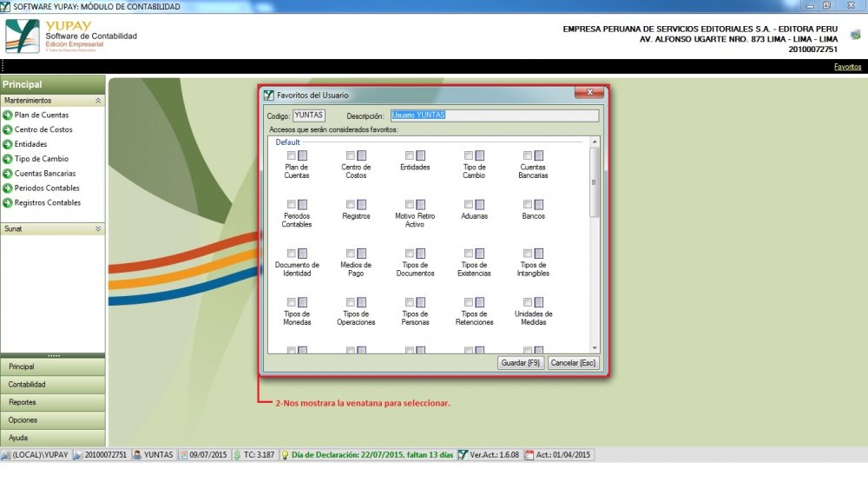The height and width of the screenshot is (488, 868).
Task: Click the Bancos icon in favorites list
Action: tap(539, 204)
